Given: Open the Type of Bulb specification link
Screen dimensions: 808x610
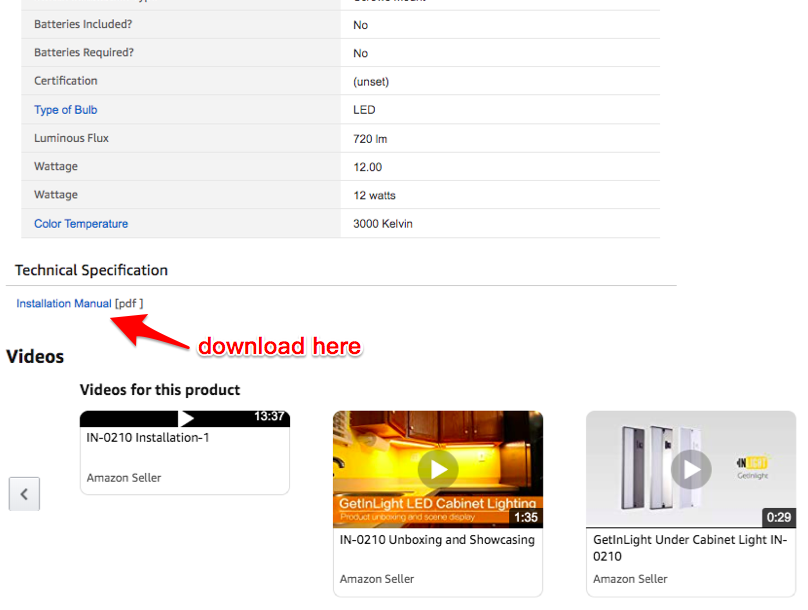Looking at the screenshot, I should [x=65, y=109].
